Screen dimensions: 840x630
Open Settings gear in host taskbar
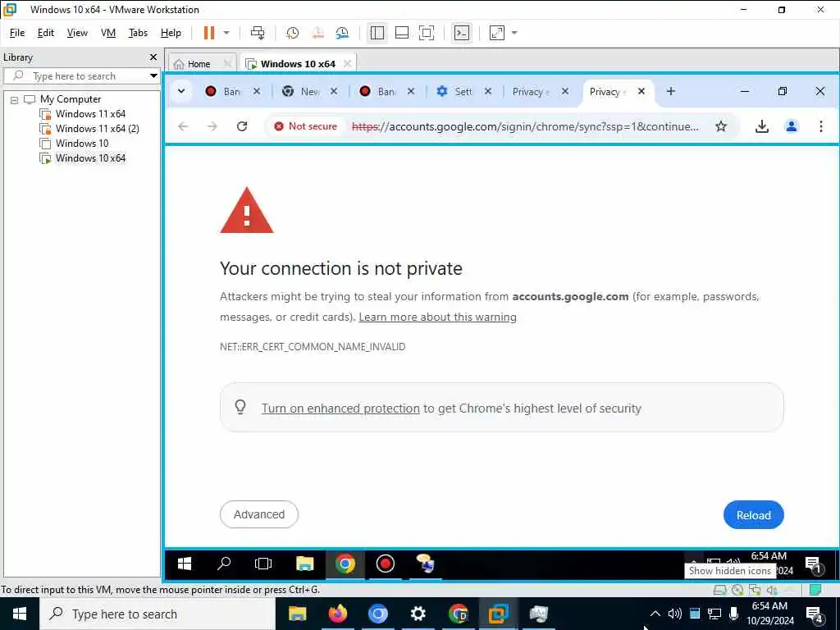pyautogui.click(x=418, y=614)
